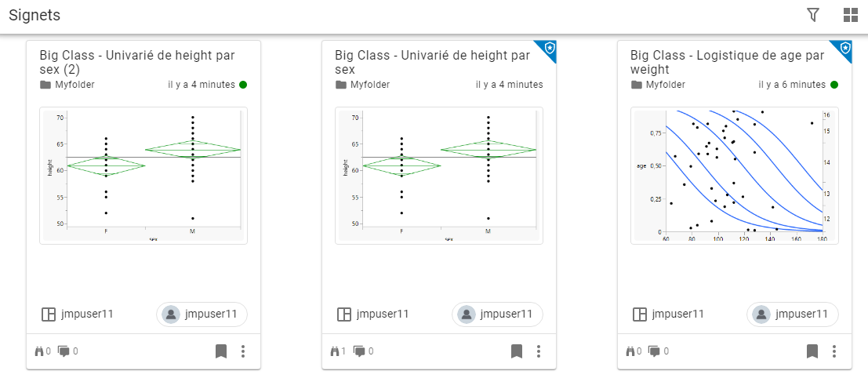This screenshot has height=378, width=868.
Task: Open the Logistique de age par weight thumbnail
Action: (734, 175)
